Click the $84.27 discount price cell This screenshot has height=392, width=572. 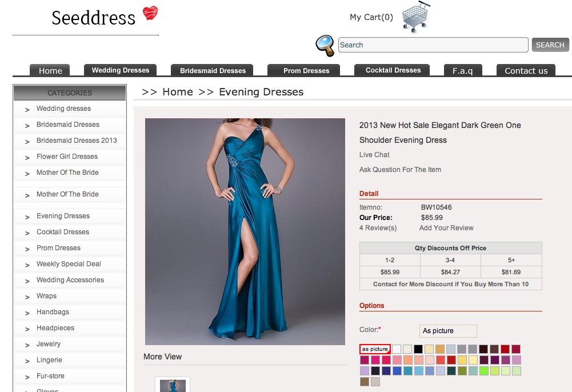(x=450, y=272)
